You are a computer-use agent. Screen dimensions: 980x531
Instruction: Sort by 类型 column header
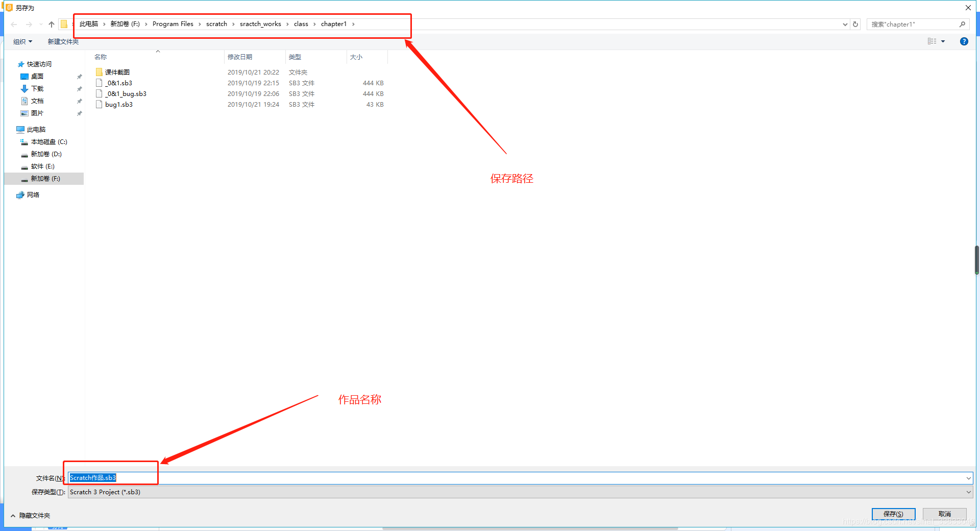tap(295, 57)
